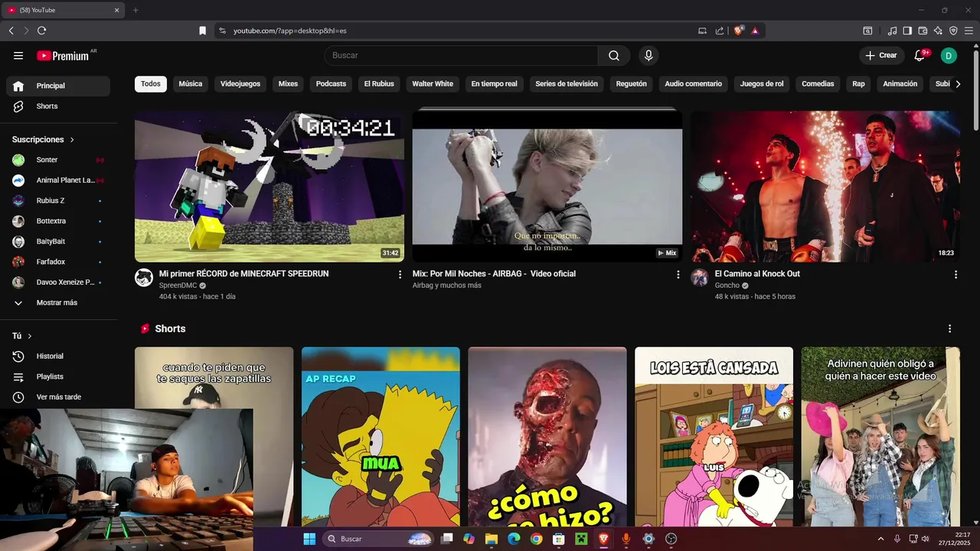The height and width of the screenshot is (551, 980).
Task: Toggle the browser sidebar panel
Action: point(907,31)
